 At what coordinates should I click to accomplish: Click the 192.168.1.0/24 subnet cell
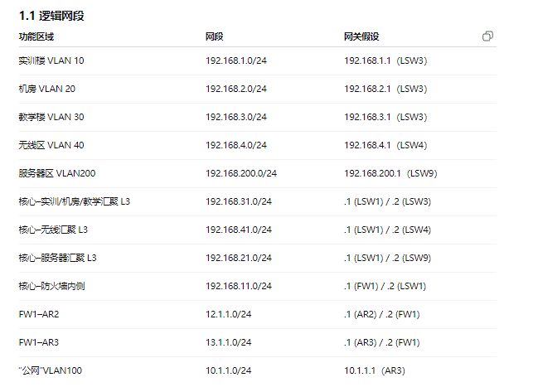point(236,60)
